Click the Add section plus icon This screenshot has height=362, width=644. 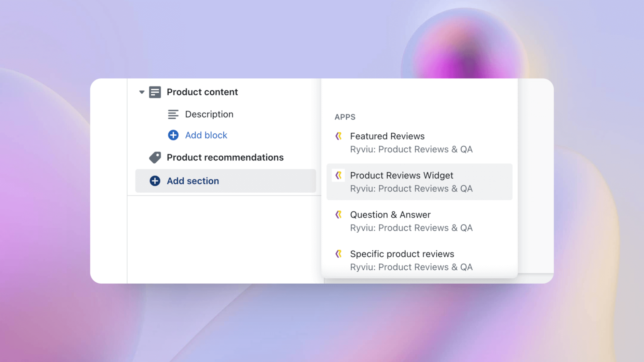tap(155, 181)
